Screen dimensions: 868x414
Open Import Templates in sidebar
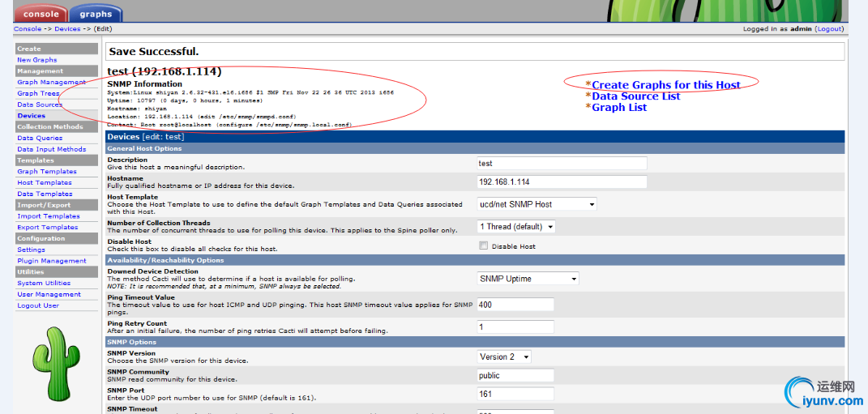(x=48, y=216)
